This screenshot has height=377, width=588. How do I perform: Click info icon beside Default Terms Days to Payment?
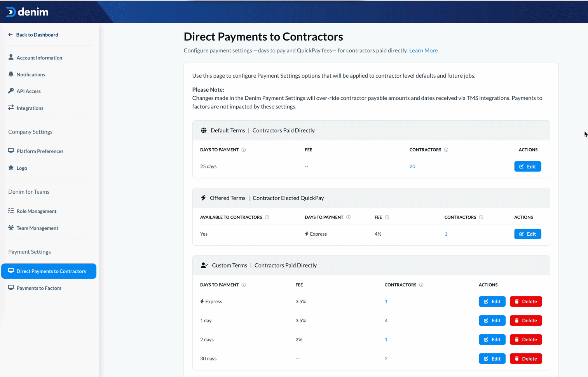[244, 150]
